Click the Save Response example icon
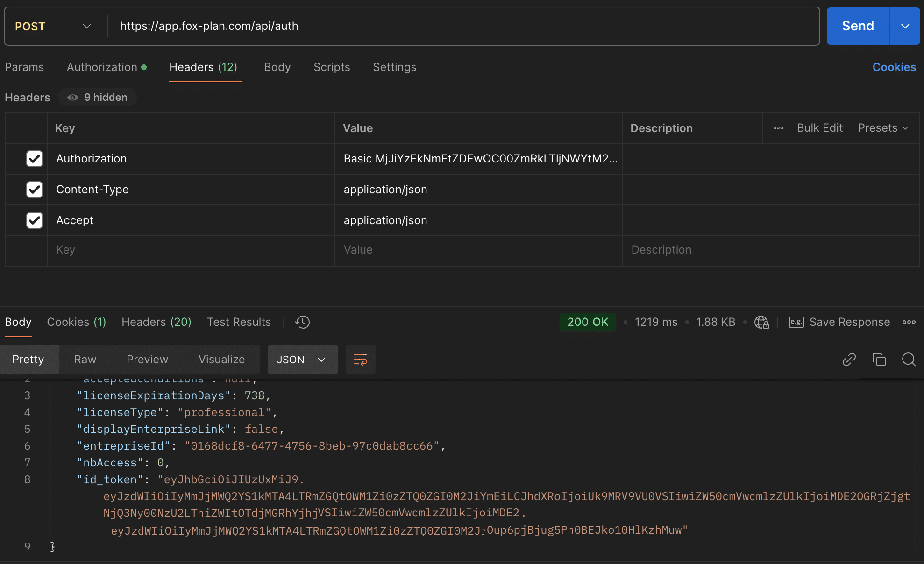The height and width of the screenshot is (564, 924). tap(796, 322)
